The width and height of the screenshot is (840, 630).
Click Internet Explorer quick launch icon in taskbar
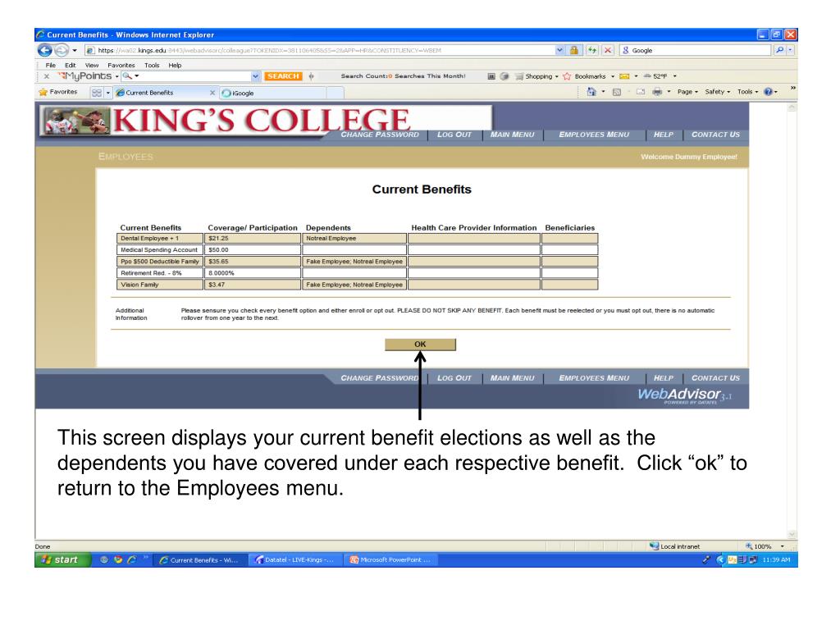(131, 559)
